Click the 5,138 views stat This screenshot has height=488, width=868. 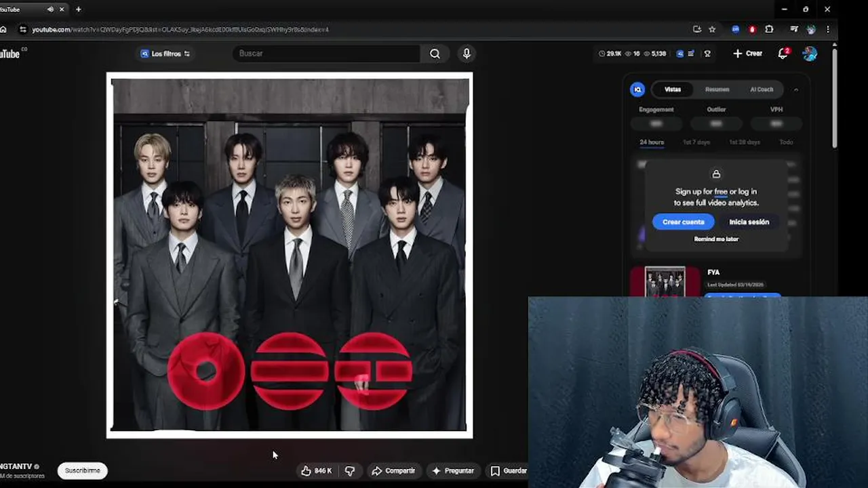pyautogui.click(x=654, y=54)
